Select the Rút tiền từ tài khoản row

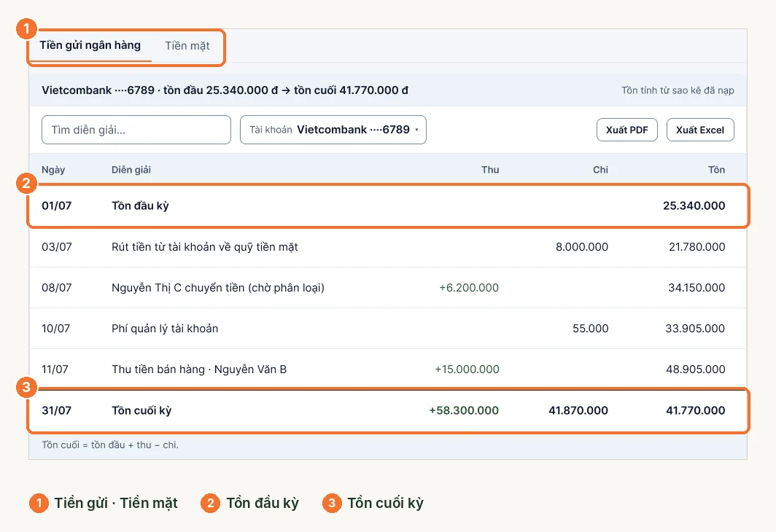[388, 247]
